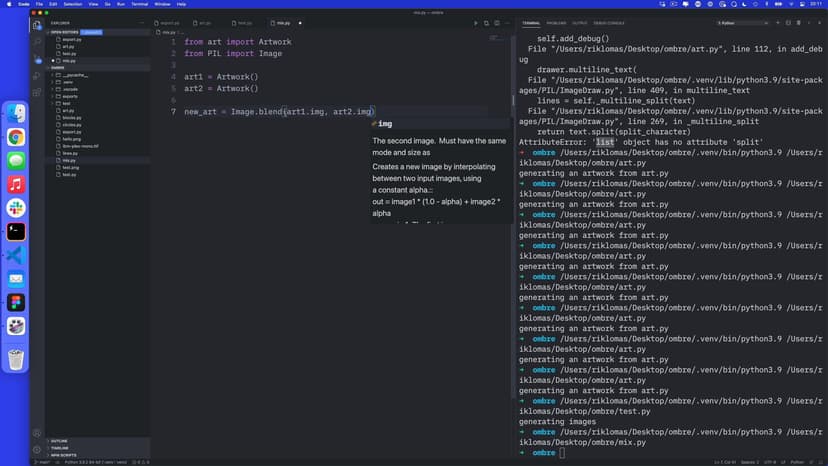This screenshot has height=466, width=828.
Task: Open the Accounts icon in activity bar
Action: (x=37, y=433)
